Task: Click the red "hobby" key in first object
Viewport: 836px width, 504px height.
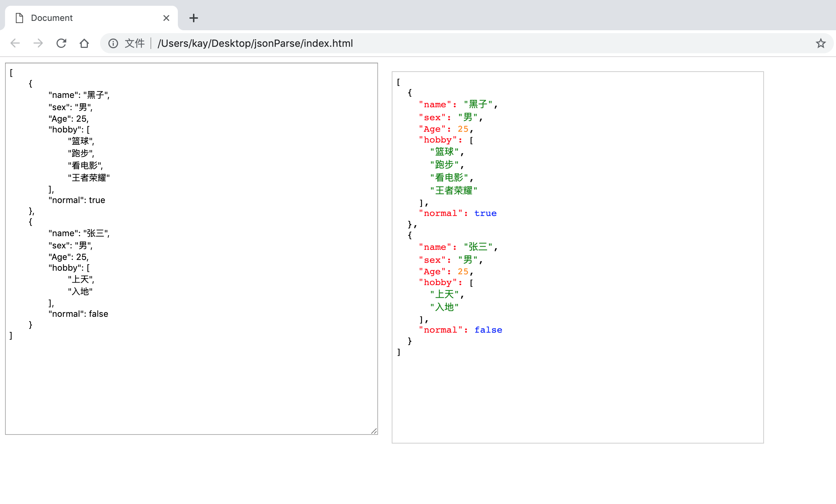Action: click(437, 140)
